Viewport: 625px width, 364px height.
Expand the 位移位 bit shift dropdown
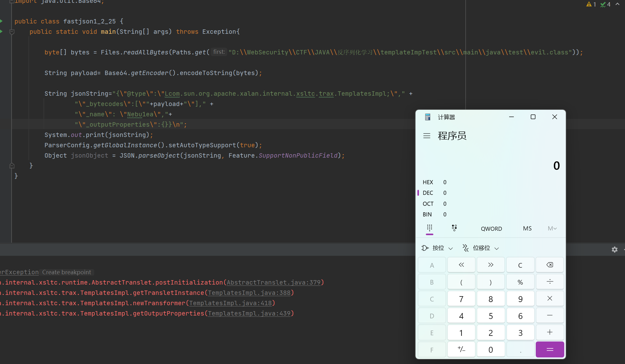point(481,248)
